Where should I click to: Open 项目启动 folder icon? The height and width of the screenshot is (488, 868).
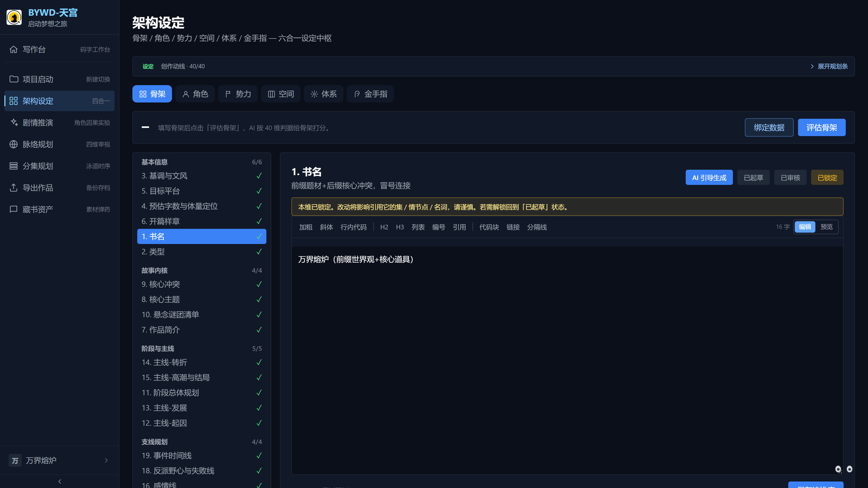point(14,79)
